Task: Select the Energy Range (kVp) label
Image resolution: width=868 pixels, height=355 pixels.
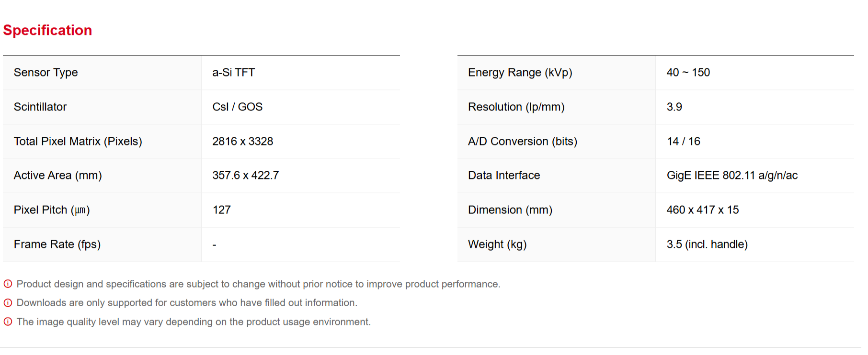Action: (x=520, y=73)
